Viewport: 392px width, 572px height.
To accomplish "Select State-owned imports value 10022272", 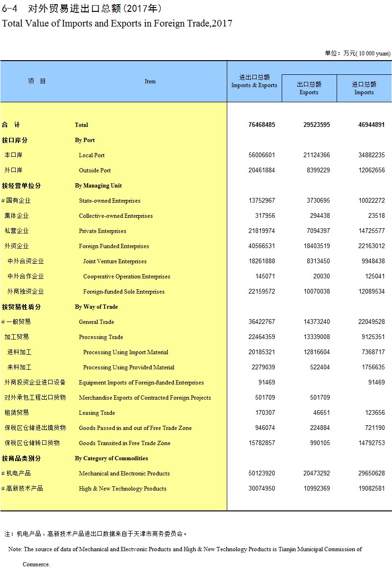I will tap(371, 201).
